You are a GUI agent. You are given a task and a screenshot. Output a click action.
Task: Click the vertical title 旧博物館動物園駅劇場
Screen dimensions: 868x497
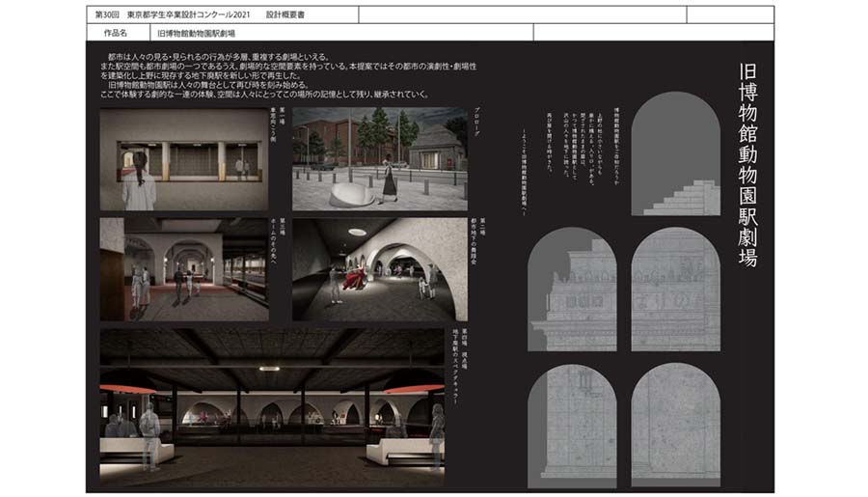746,164
